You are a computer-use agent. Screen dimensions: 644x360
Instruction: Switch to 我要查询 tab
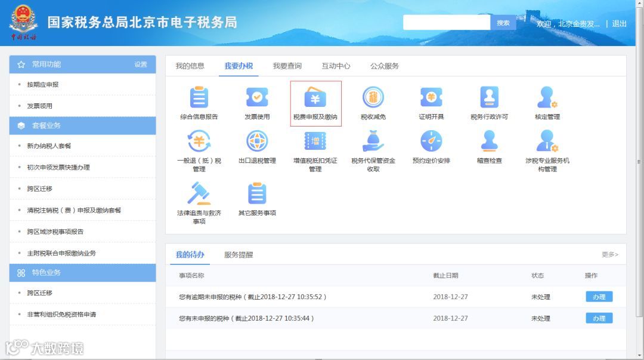click(287, 66)
